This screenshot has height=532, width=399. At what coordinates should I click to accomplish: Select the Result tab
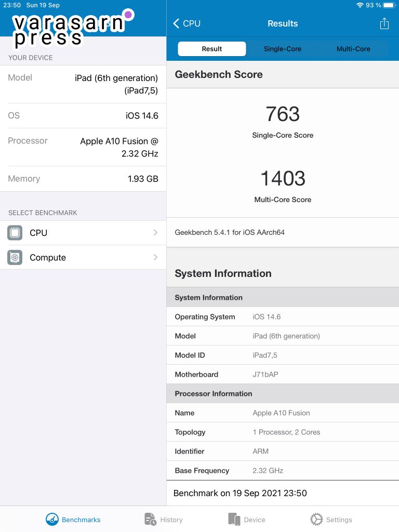[x=212, y=49]
